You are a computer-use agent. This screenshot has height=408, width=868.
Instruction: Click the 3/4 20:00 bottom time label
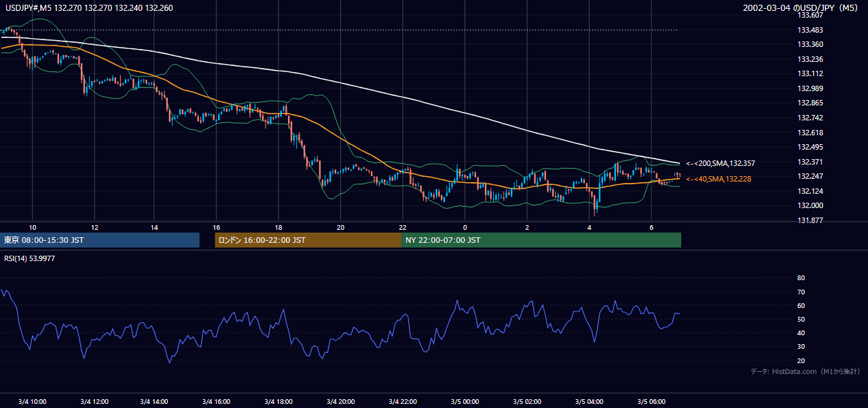click(x=340, y=401)
